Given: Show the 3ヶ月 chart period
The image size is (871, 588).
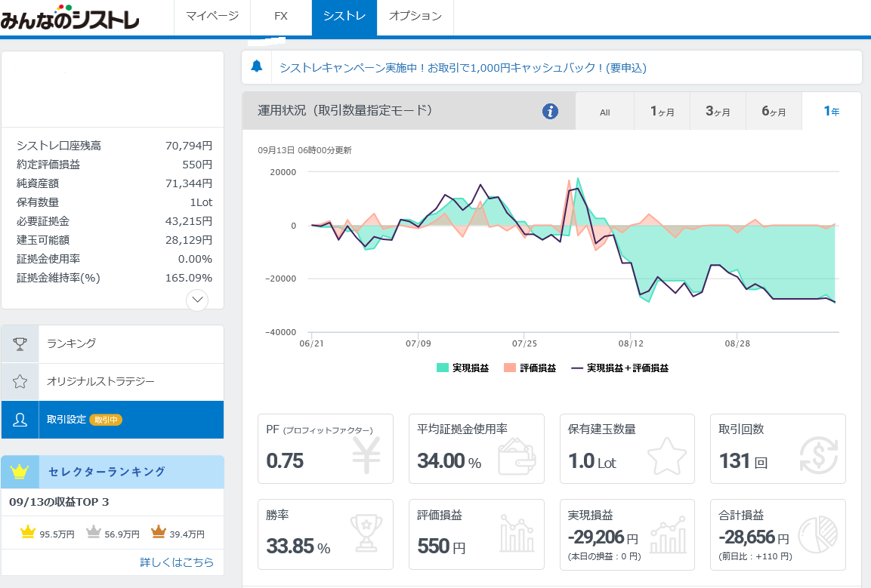Looking at the screenshot, I should pos(718,112).
